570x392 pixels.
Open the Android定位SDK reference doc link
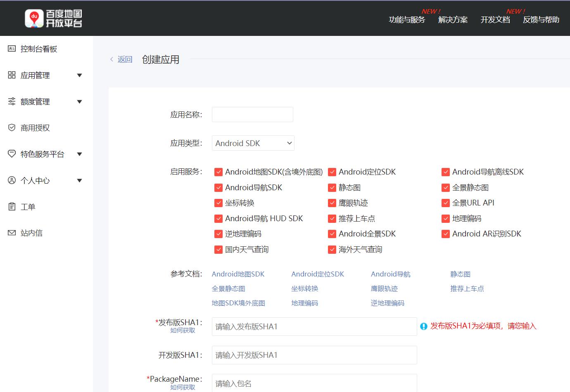click(x=318, y=274)
